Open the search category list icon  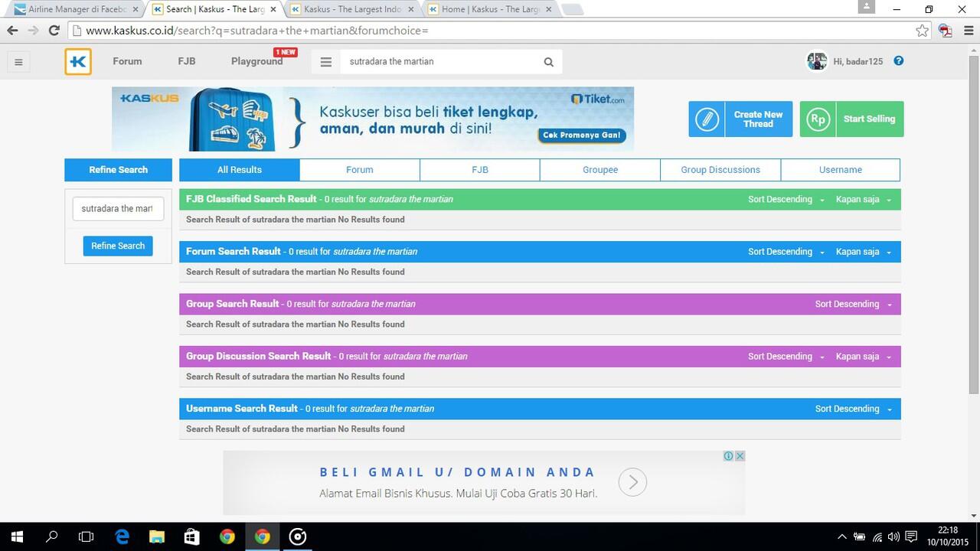pyautogui.click(x=326, y=62)
